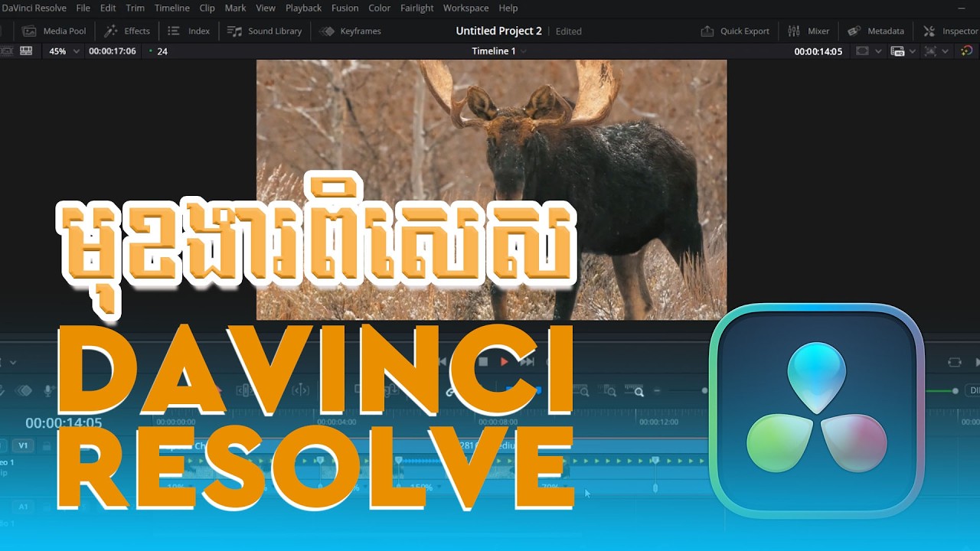
Task: Select the V1 video track header
Action: (23, 445)
